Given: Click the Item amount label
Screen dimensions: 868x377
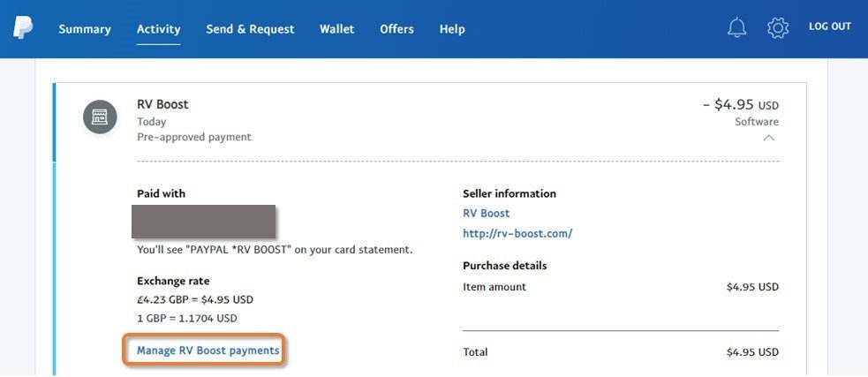Looking at the screenshot, I should (x=494, y=287).
